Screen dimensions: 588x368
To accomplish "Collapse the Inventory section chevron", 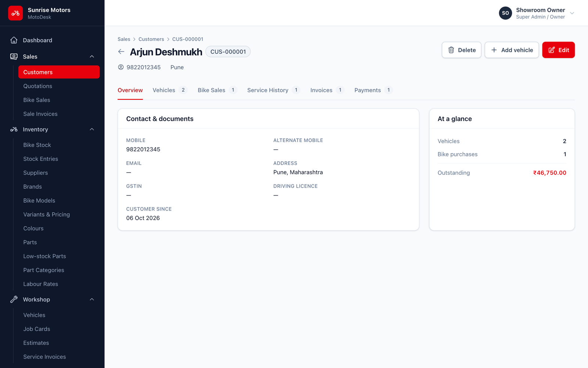I will point(92,130).
